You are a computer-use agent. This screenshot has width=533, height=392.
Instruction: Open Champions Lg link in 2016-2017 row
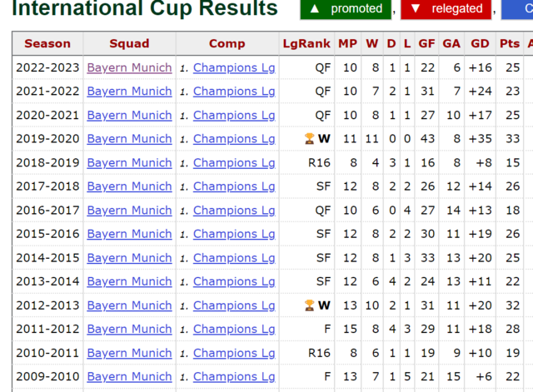click(x=234, y=211)
